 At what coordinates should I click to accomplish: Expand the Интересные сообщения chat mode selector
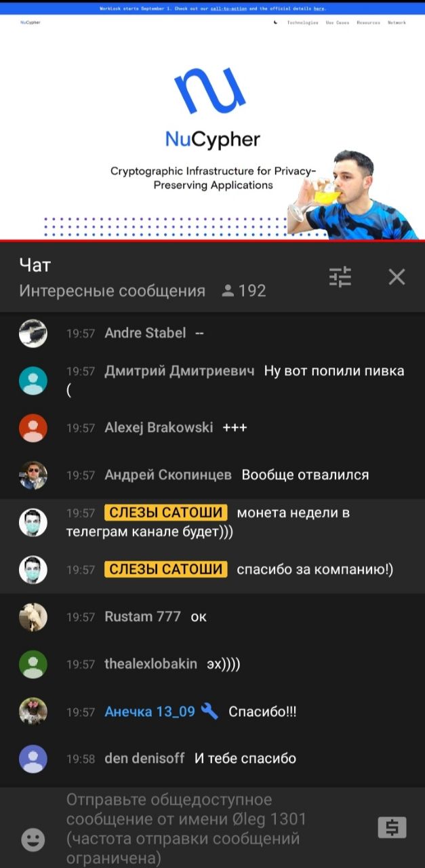point(112,291)
